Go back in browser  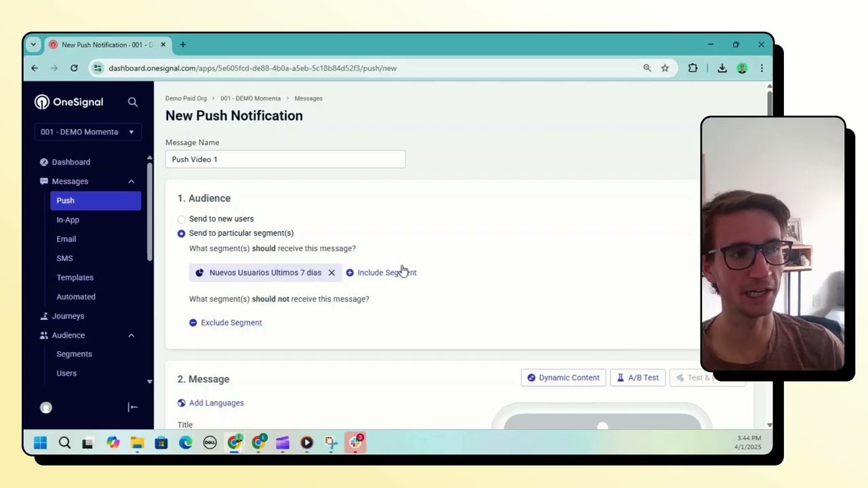(35, 68)
